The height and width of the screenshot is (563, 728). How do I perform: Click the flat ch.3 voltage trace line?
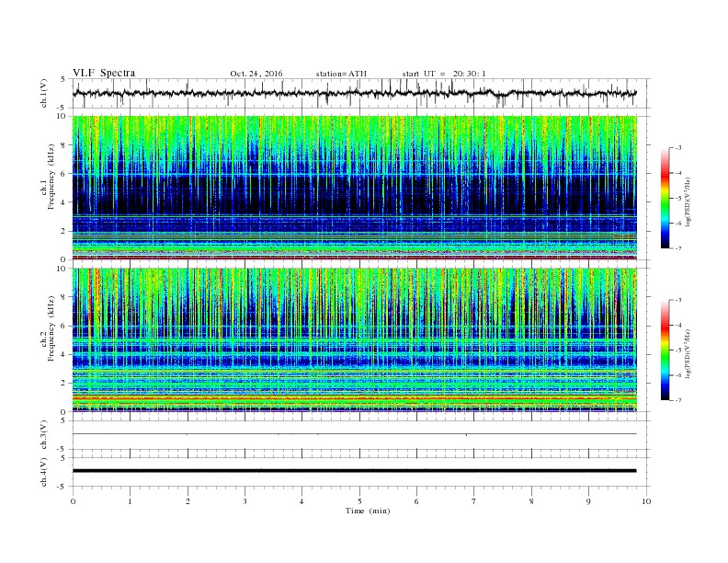point(354,434)
